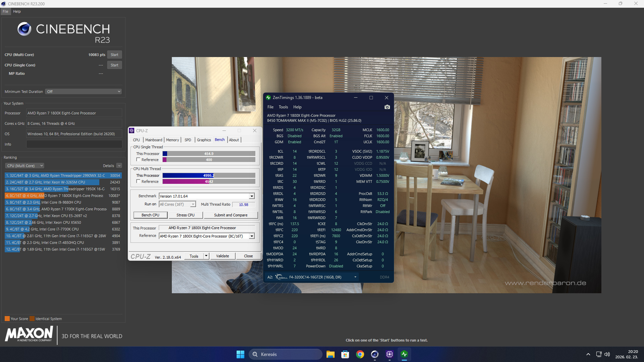Start the CPU Multi Core test
644x362 pixels.
tap(114, 55)
